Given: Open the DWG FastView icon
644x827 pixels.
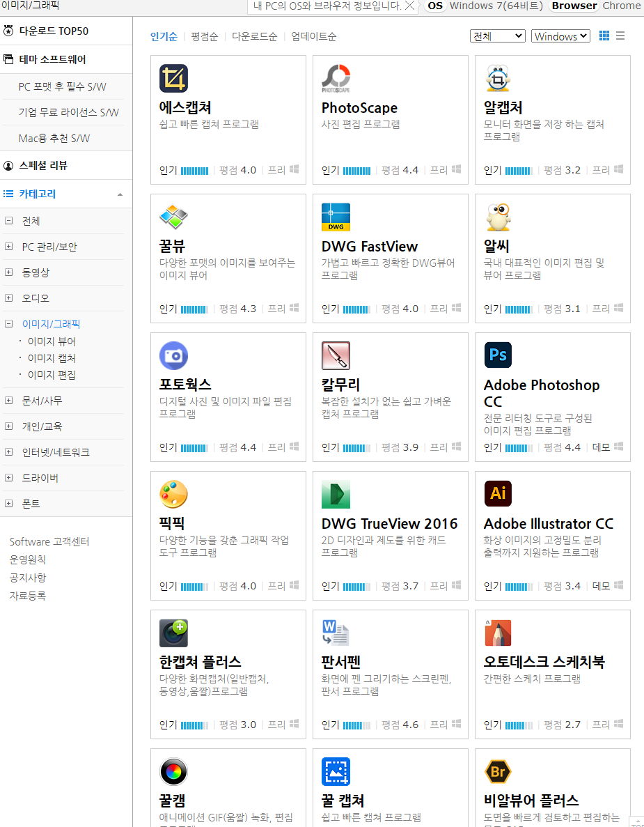Looking at the screenshot, I should coord(336,217).
